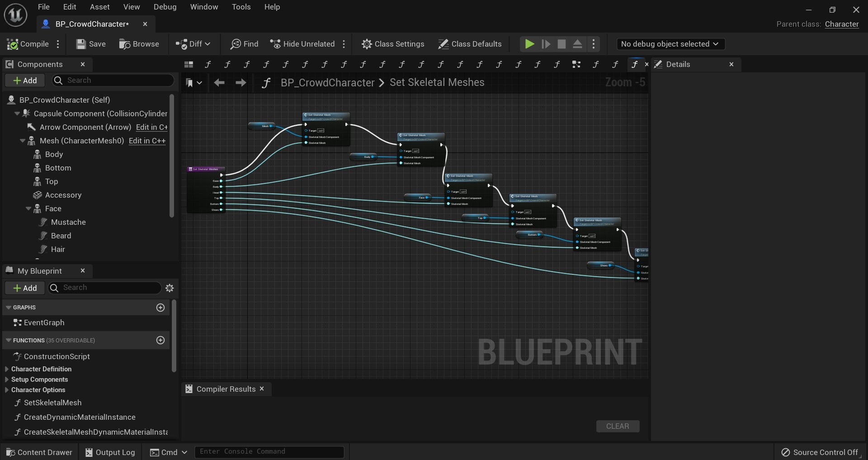
Task: Toggle Source Control Off status
Action: tap(819, 452)
